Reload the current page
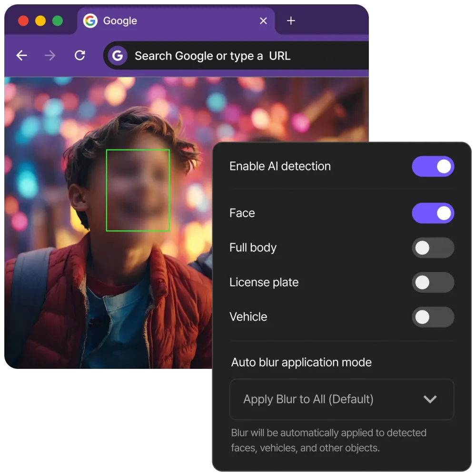Image resolution: width=476 pixels, height=476 pixels. [x=80, y=56]
